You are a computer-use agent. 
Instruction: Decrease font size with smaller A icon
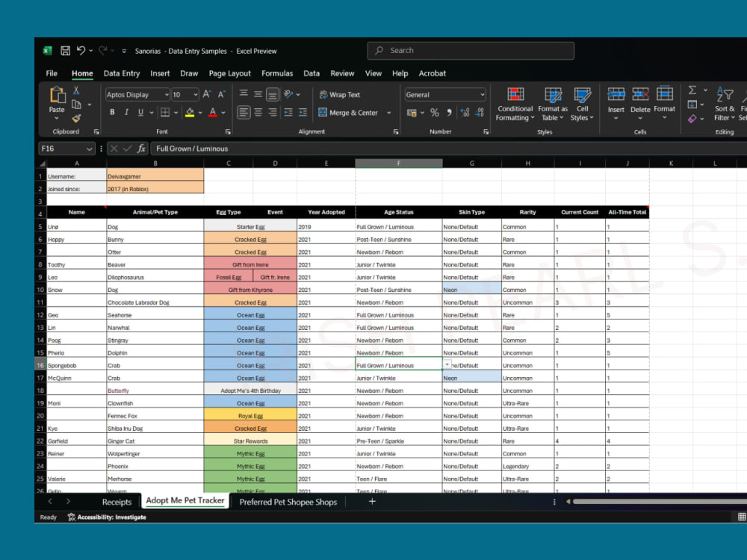(221, 94)
